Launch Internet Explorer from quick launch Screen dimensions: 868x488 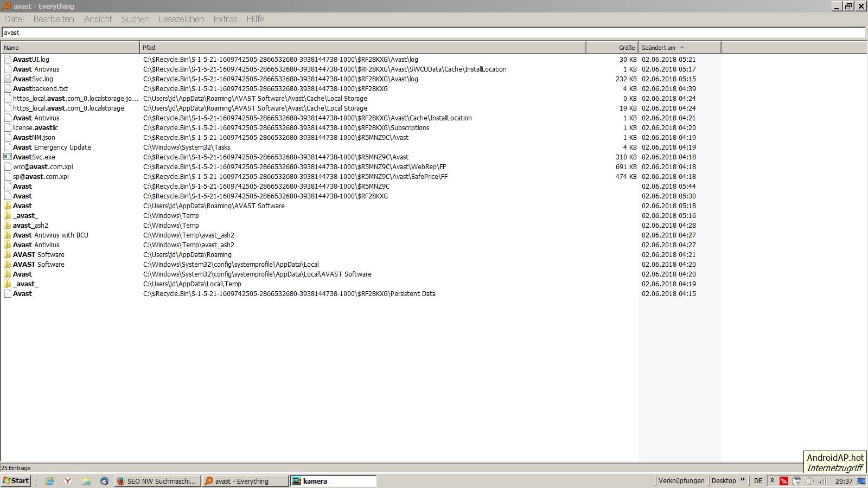[49, 481]
